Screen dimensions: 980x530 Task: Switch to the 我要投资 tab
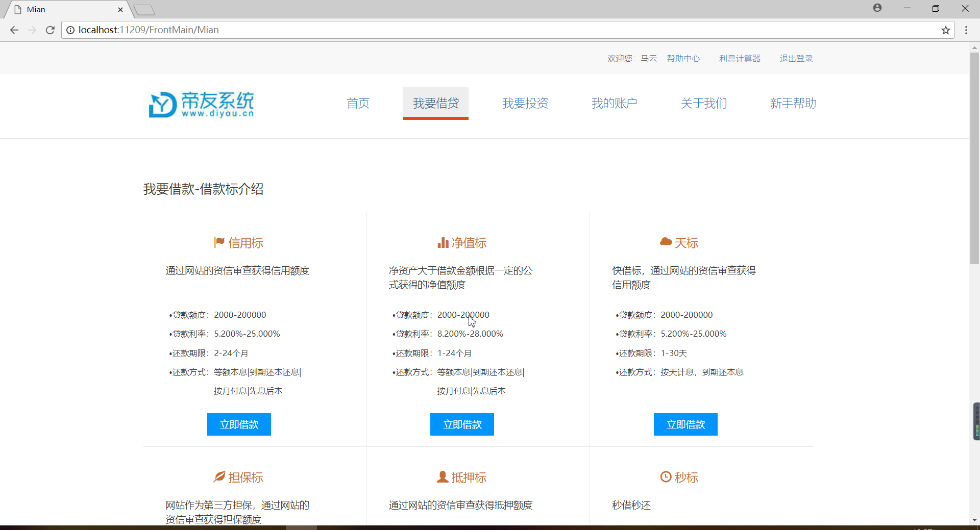coord(525,103)
